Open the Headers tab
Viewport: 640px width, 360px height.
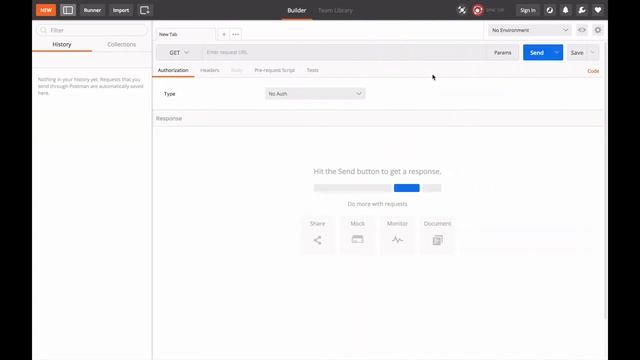pyautogui.click(x=210, y=70)
